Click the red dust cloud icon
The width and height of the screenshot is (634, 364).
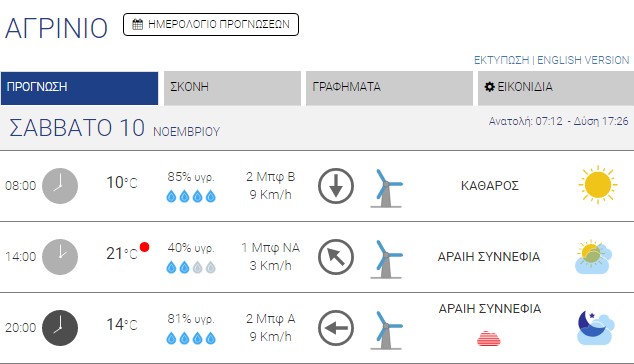489,339
